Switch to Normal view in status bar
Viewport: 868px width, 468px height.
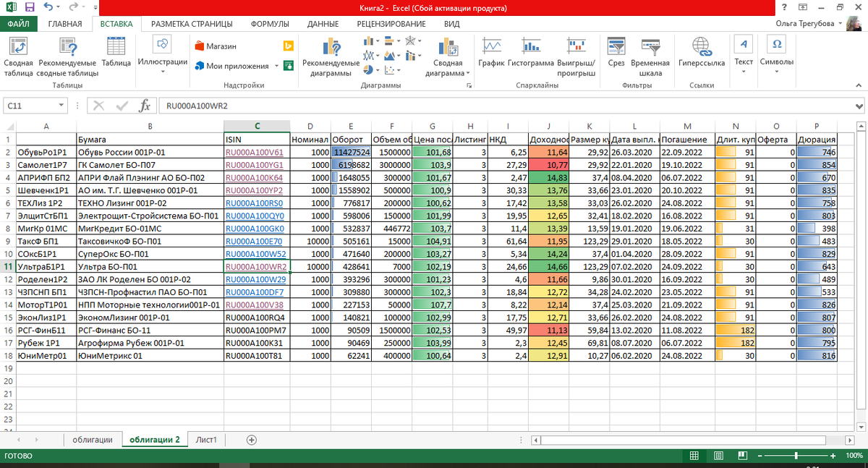(x=694, y=456)
